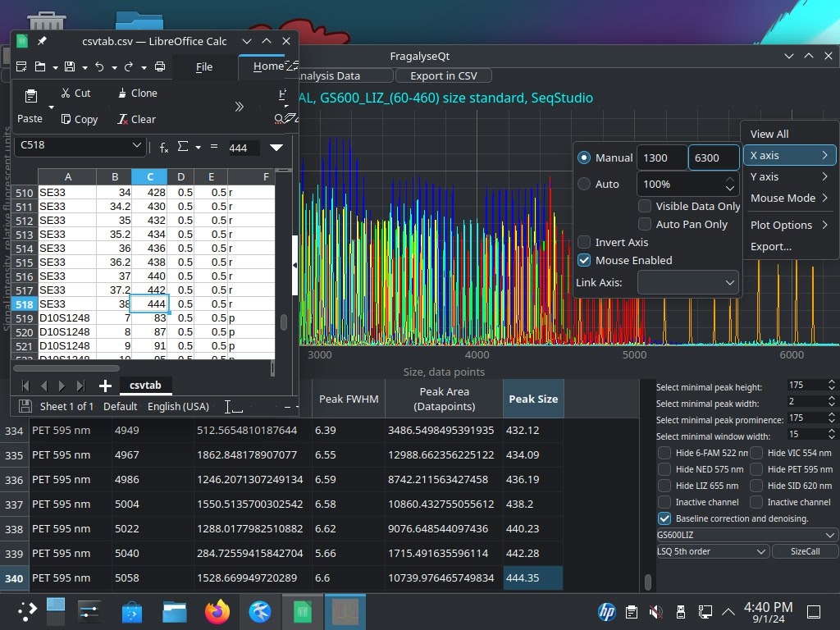Increase the minimal peak height stepper
Viewport: 840px width, 630px height.
click(832, 382)
